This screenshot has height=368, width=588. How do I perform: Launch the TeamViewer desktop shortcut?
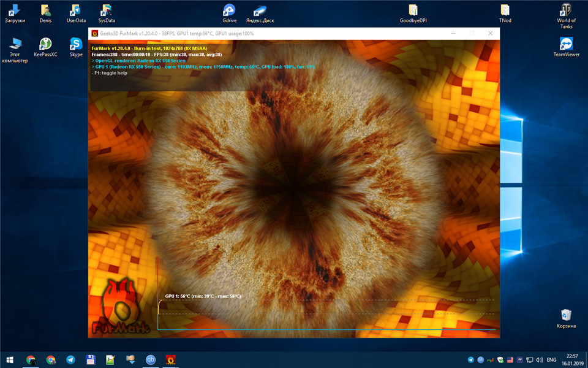[566, 47]
